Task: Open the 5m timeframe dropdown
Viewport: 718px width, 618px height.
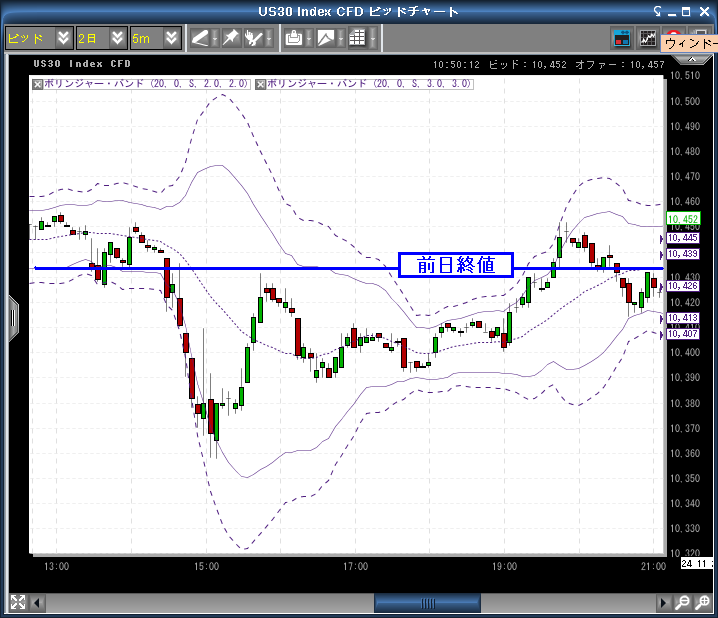Action: (172, 38)
